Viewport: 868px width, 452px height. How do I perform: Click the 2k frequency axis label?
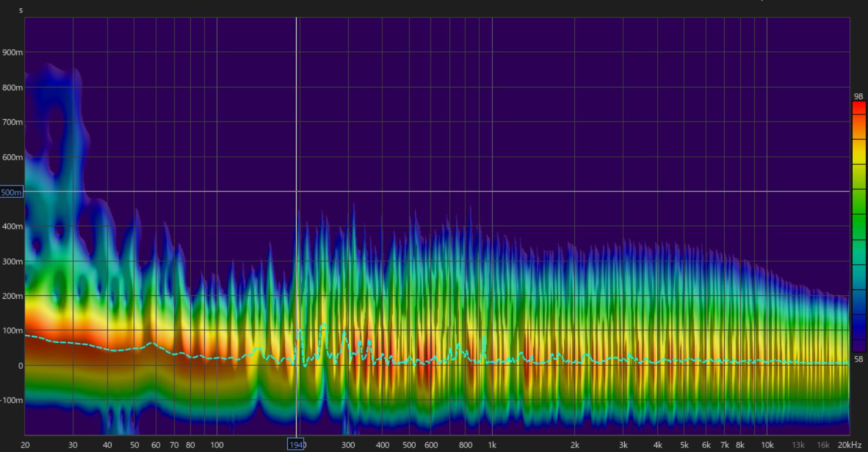point(575,446)
